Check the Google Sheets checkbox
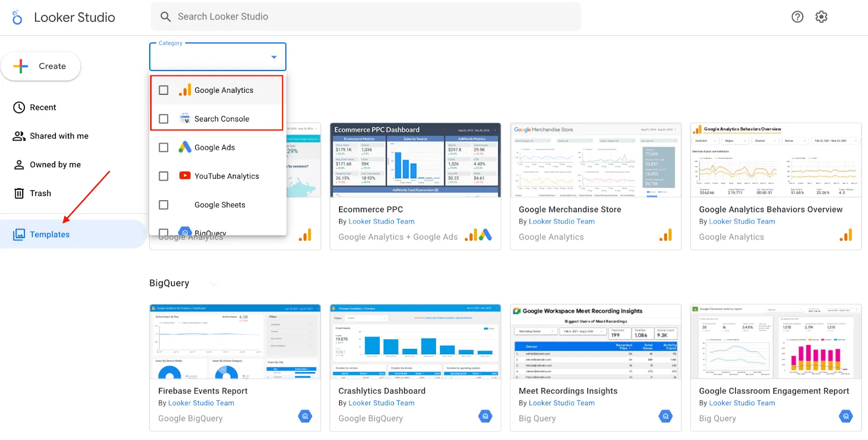This screenshot has width=868, height=440. click(x=163, y=205)
